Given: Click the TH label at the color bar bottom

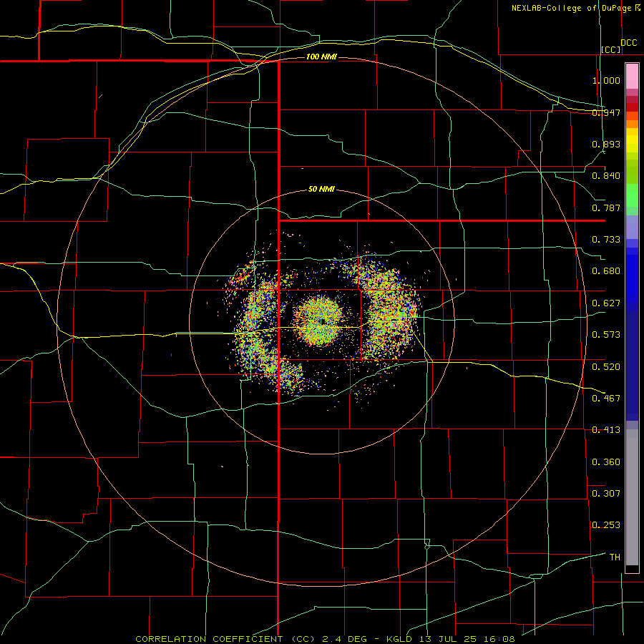Looking at the screenshot, I should tap(615, 557).
